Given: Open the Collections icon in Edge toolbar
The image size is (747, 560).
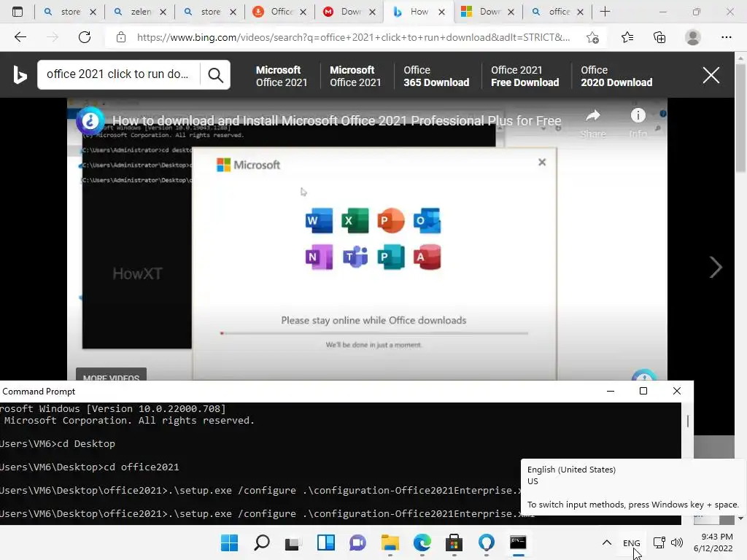Looking at the screenshot, I should point(659,37).
